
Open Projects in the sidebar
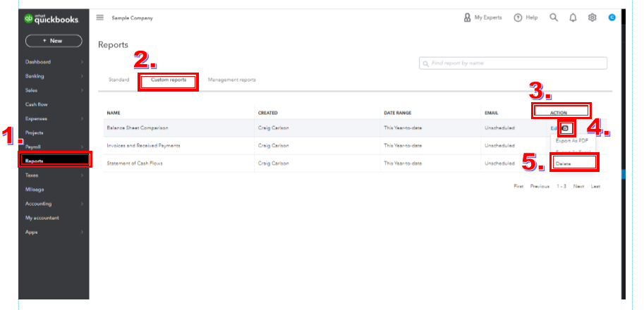34,133
